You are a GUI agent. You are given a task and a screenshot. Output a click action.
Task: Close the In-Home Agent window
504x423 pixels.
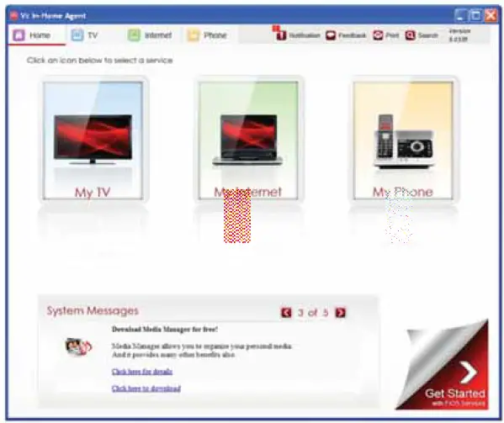click(491, 15)
